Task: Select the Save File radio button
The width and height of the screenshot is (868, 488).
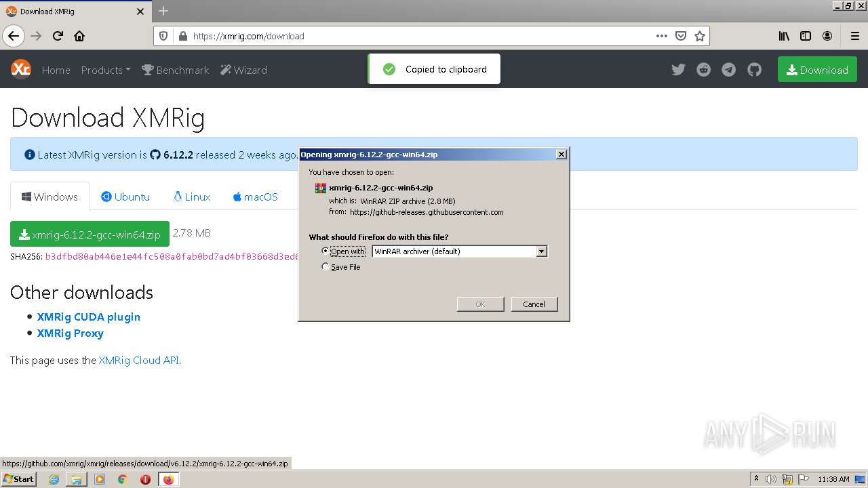Action: point(325,267)
